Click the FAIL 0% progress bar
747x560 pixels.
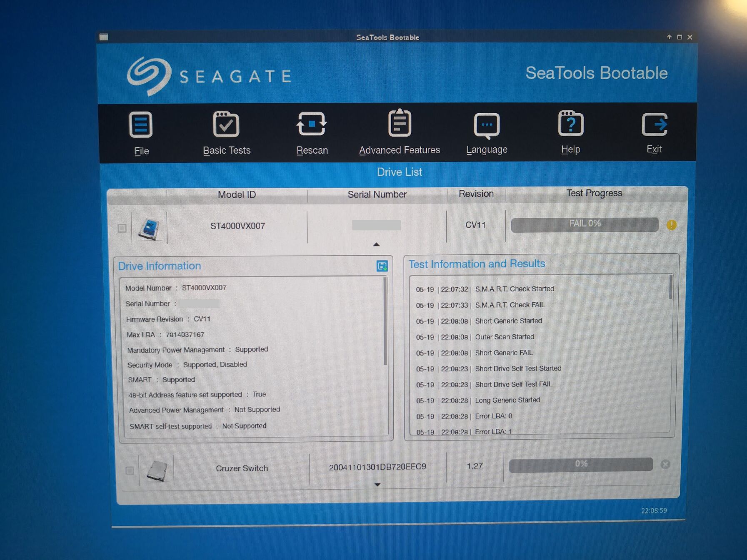click(x=585, y=224)
